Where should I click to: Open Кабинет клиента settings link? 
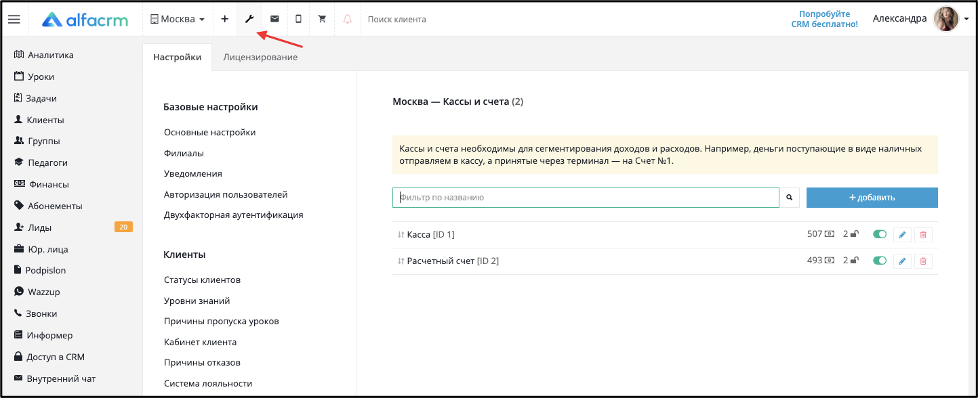click(200, 342)
